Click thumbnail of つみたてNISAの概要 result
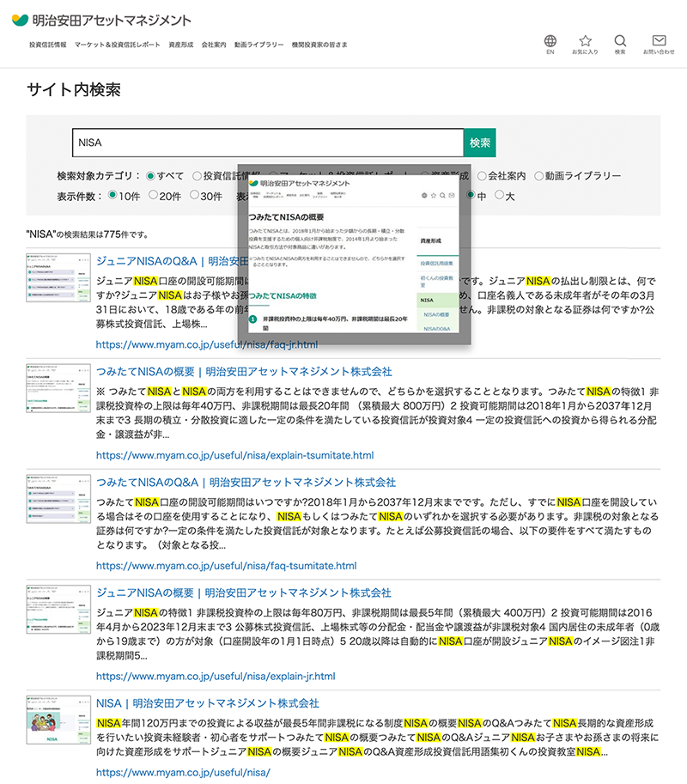Screen dimensions: 687x784 pyautogui.click(x=58, y=388)
